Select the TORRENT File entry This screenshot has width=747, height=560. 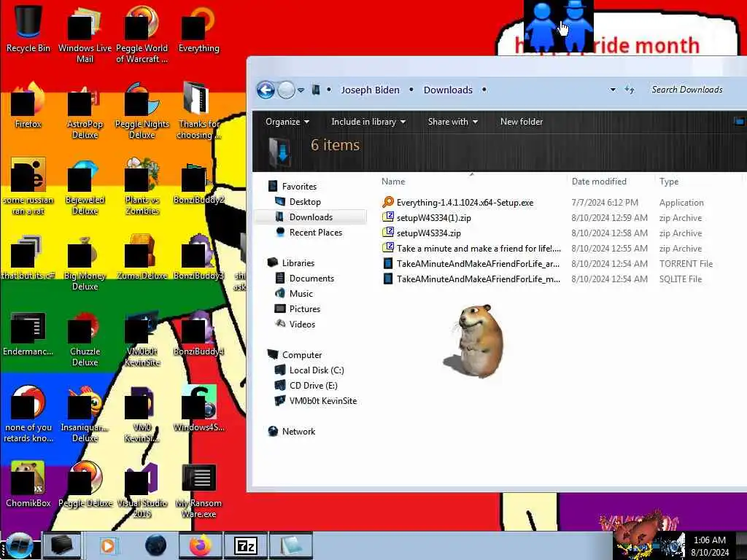tap(471, 263)
